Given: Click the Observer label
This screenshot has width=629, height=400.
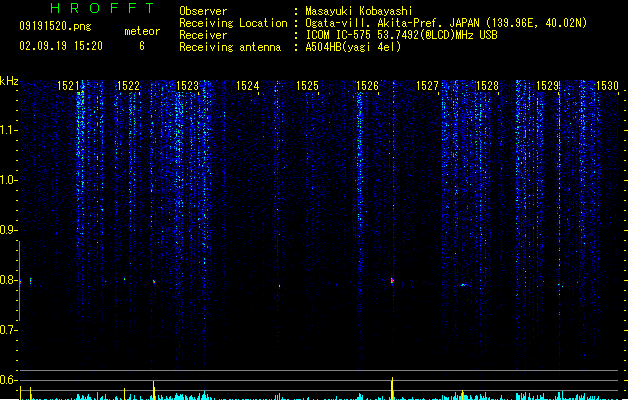Looking at the screenshot, I should click(x=203, y=11).
